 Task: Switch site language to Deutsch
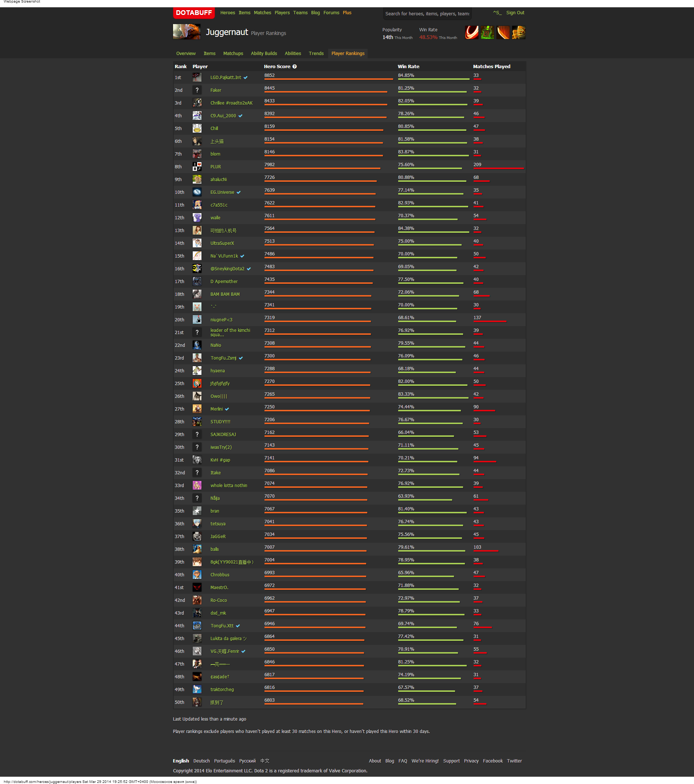[x=201, y=761]
